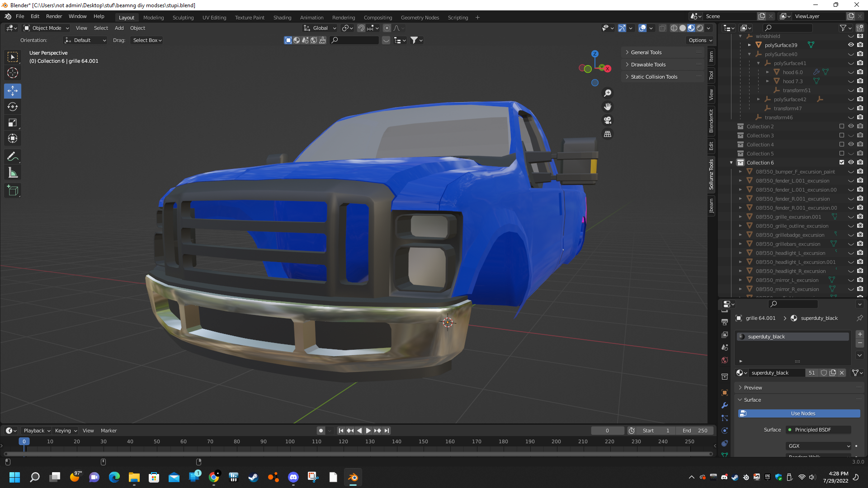Toggle proportional editing button
Screen dimensions: 868x488
click(387, 28)
